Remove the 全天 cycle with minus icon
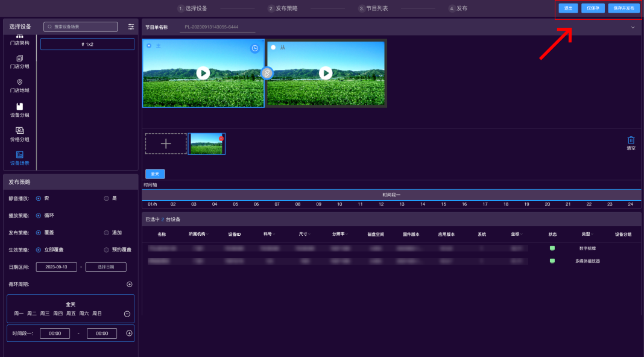The height and width of the screenshot is (357, 644). coord(127,314)
